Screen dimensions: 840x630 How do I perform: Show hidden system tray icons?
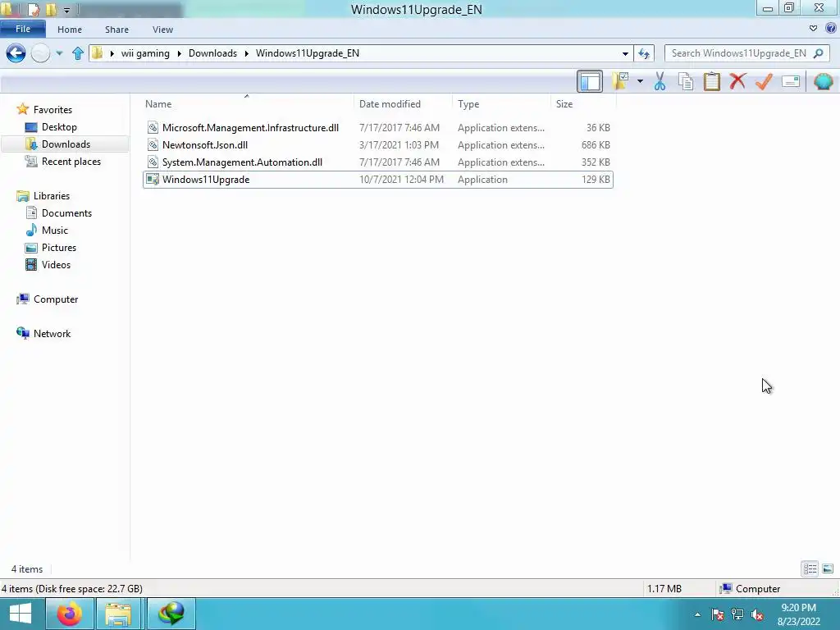tap(697, 614)
